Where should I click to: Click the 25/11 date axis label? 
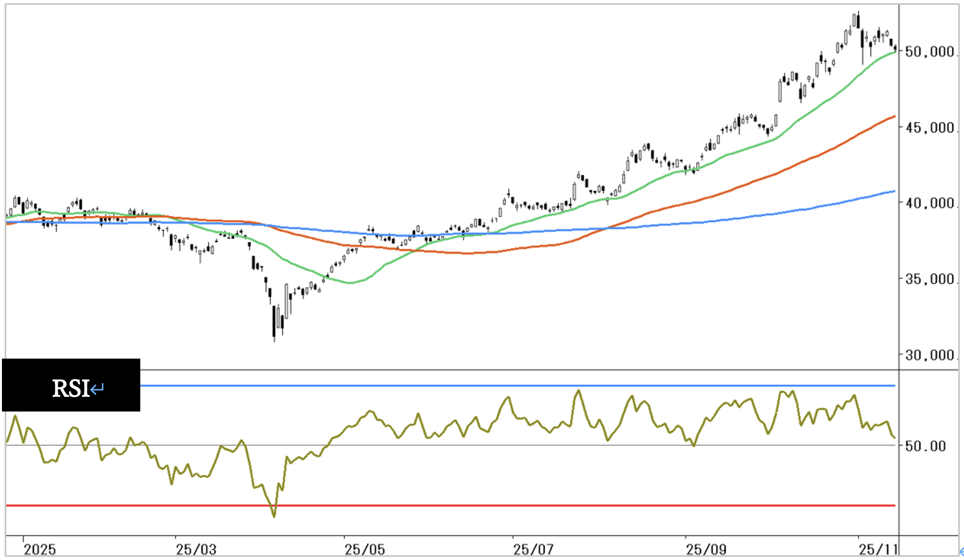(x=878, y=549)
